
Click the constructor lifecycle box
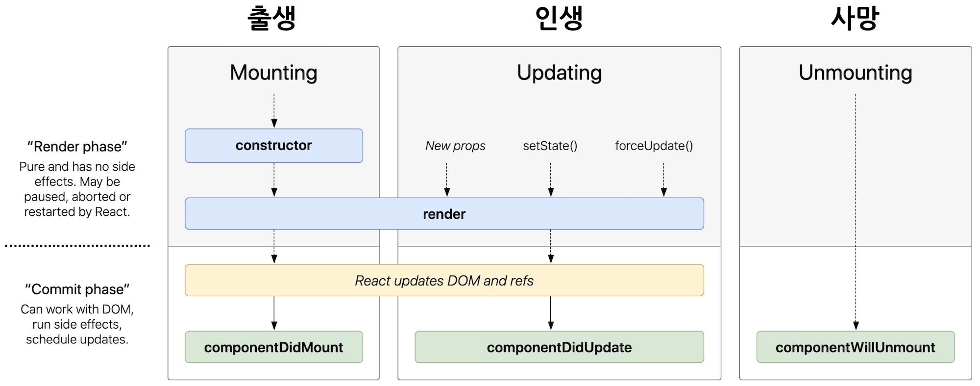point(273,146)
